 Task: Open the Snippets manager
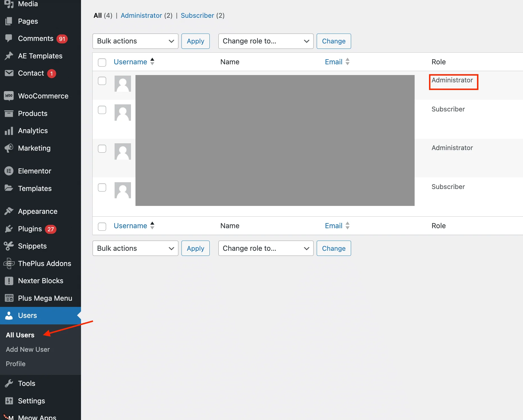[x=32, y=246]
